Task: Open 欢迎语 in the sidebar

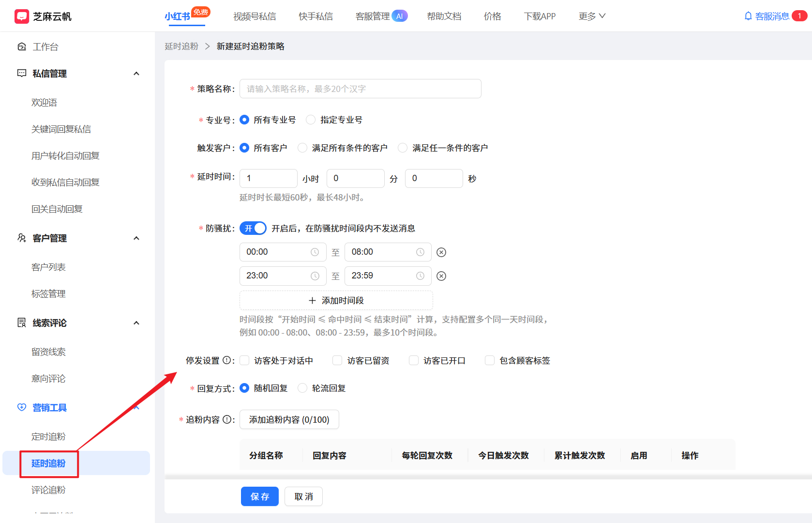Action: click(45, 102)
